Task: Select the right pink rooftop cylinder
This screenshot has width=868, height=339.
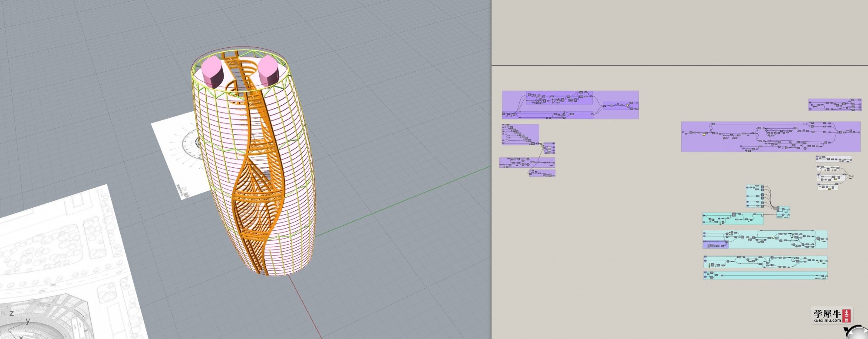Action: (x=269, y=71)
